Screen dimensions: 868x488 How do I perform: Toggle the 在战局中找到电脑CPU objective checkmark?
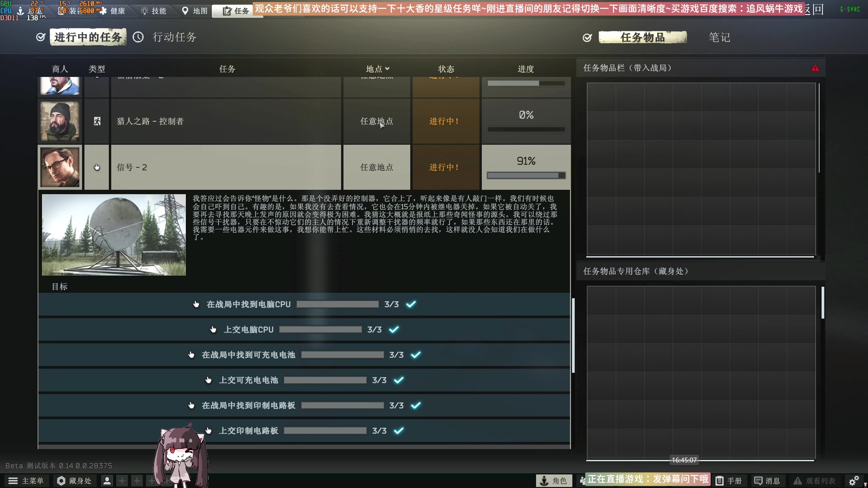(x=411, y=304)
